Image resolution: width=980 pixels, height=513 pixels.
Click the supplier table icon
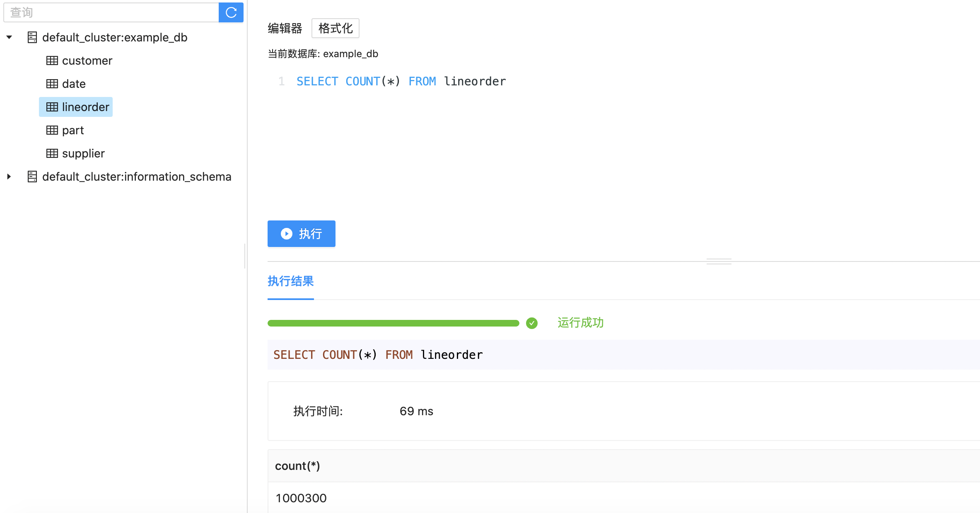(x=52, y=153)
